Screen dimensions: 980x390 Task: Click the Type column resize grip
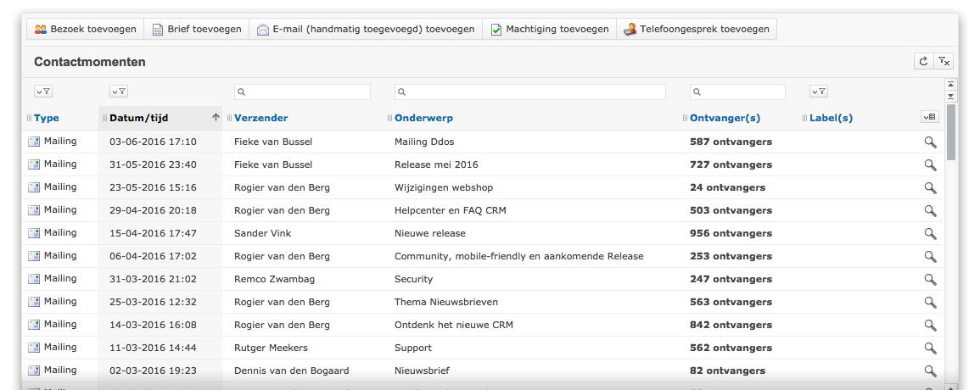[30, 118]
